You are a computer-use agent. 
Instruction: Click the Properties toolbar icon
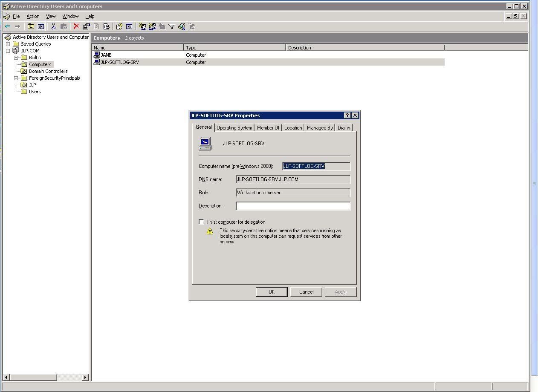(86, 26)
